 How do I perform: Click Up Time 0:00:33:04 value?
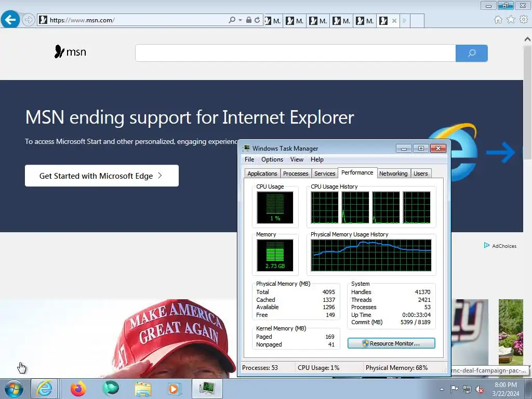pos(416,315)
